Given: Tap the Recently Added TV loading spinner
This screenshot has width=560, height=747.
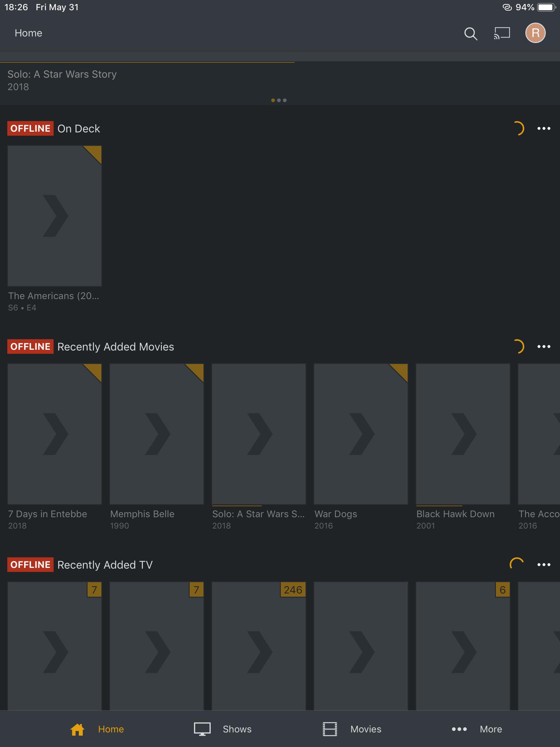Looking at the screenshot, I should point(517,564).
